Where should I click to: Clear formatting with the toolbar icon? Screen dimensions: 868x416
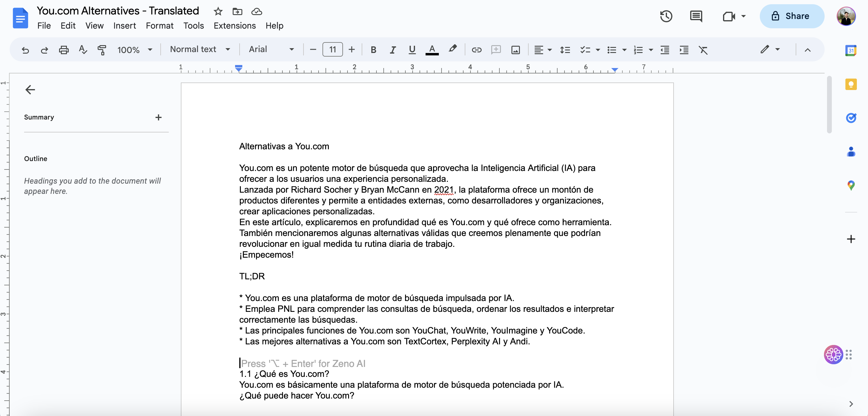click(x=703, y=50)
